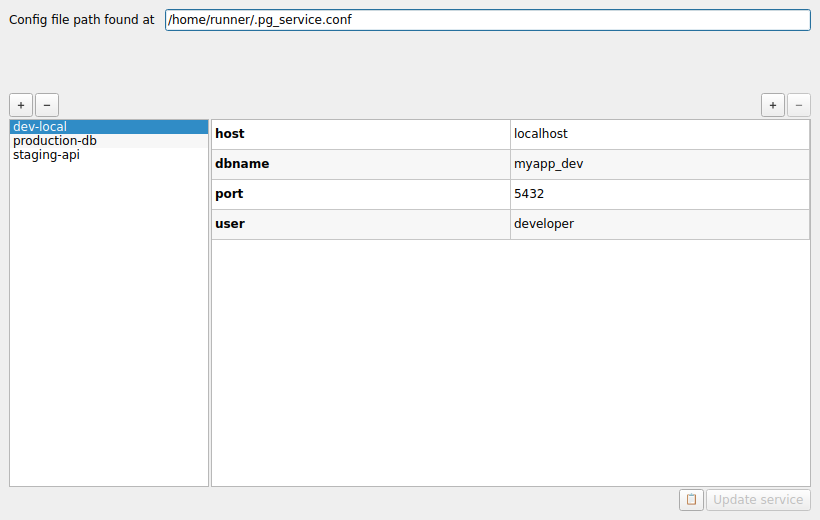Select the host setting name cell

360,134
